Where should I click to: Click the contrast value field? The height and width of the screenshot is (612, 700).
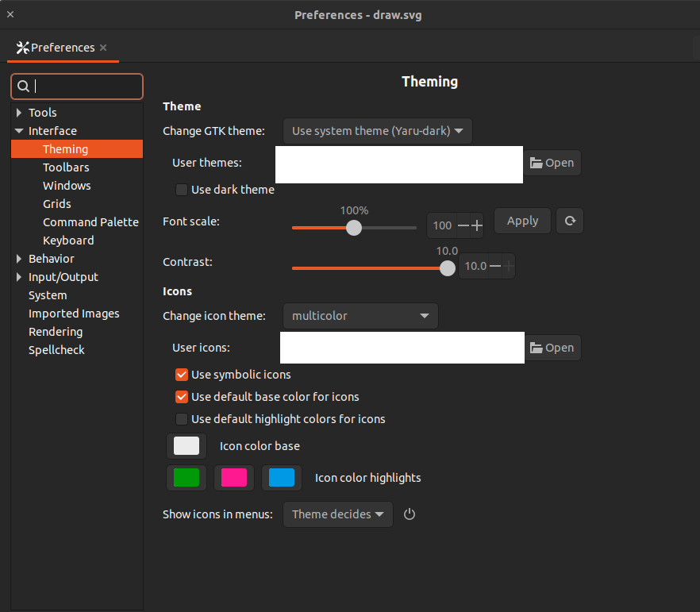click(475, 266)
